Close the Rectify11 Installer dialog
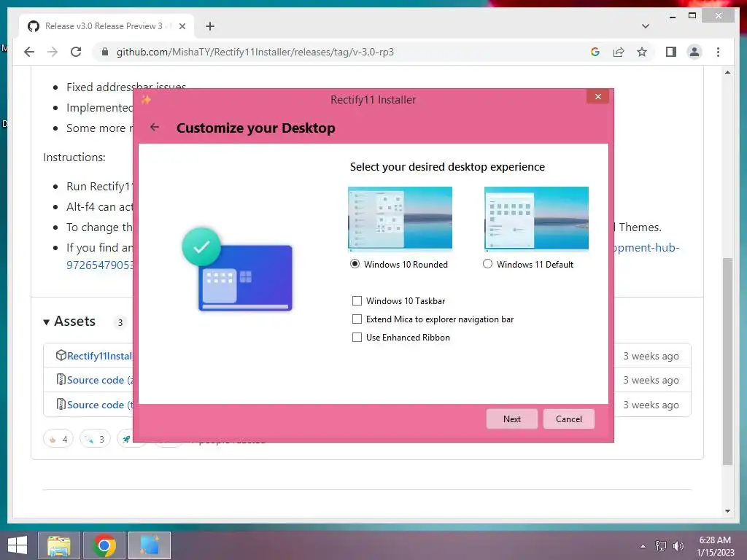 [598, 97]
